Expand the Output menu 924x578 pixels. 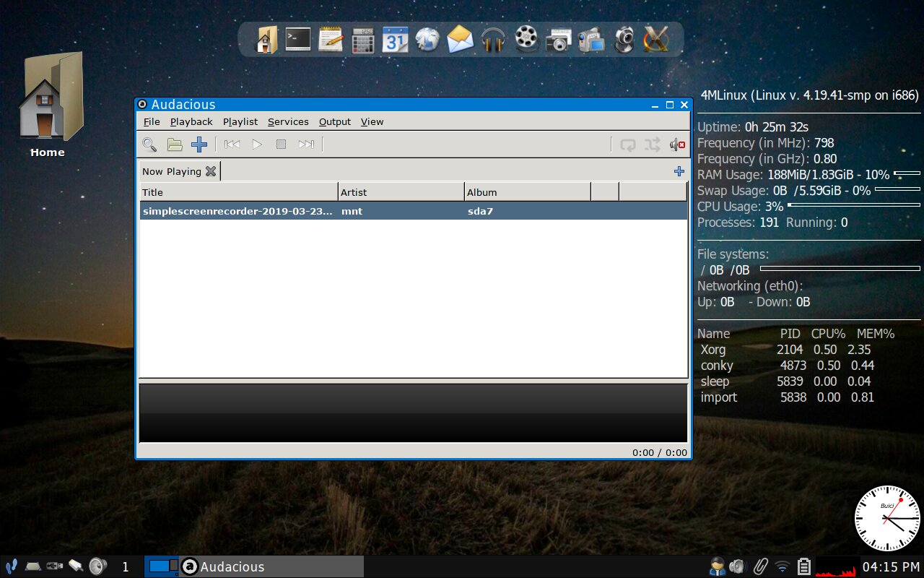(x=335, y=121)
